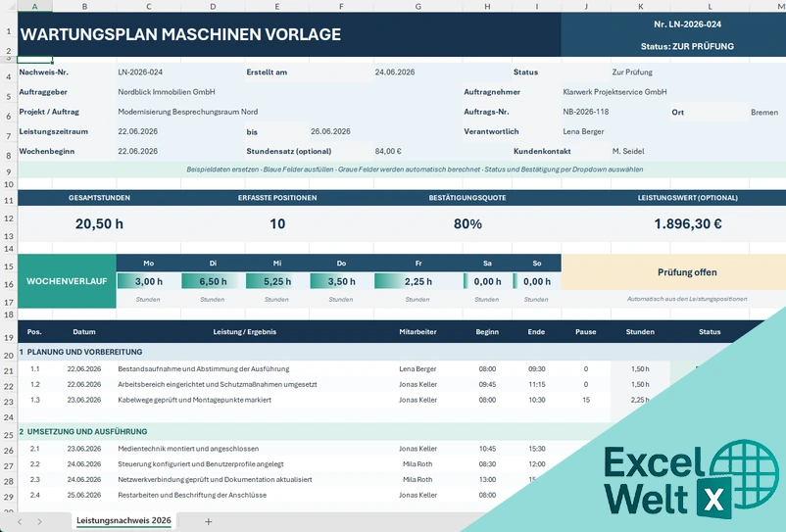Select task Medientechnik montiert und angeschlossen

188,449
